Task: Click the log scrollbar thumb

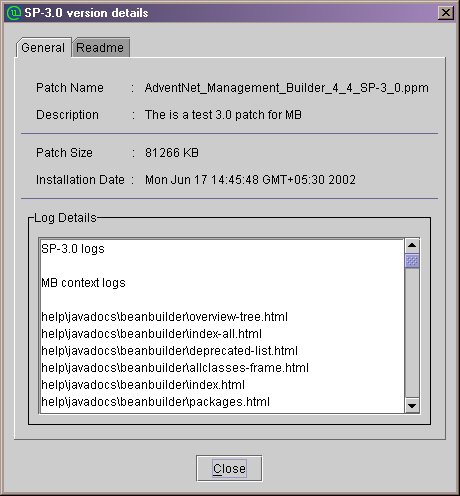Action: (412, 261)
